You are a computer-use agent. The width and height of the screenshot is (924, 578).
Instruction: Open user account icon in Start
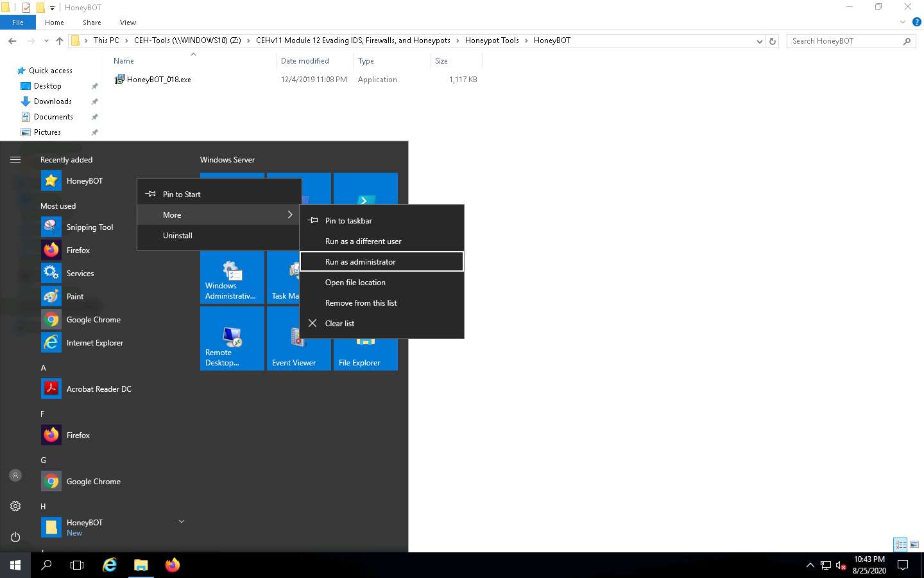pyautogui.click(x=15, y=475)
